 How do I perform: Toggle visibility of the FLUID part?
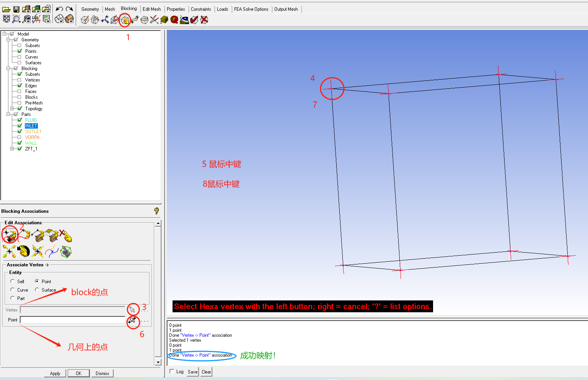pyautogui.click(x=20, y=120)
